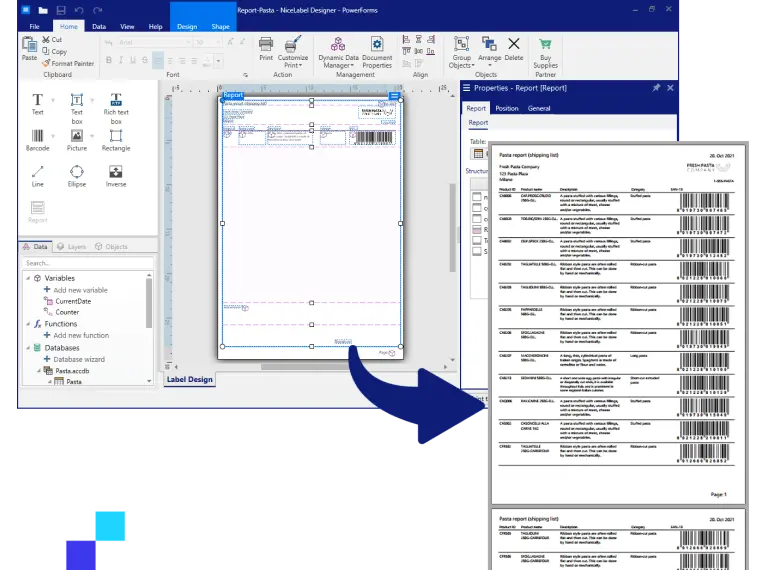Select the Inverse object tool
The width and height of the screenshot is (766, 570).
point(116,174)
